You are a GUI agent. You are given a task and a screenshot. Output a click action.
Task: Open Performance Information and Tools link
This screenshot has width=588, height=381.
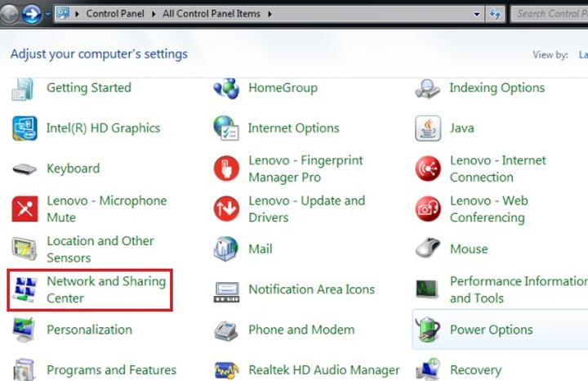click(519, 289)
